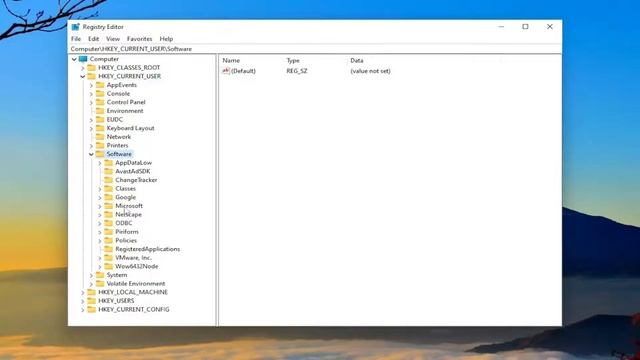The height and width of the screenshot is (360, 640).
Task: Click the RegisteredApplications folder icon
Action: (x=109, y=249)
